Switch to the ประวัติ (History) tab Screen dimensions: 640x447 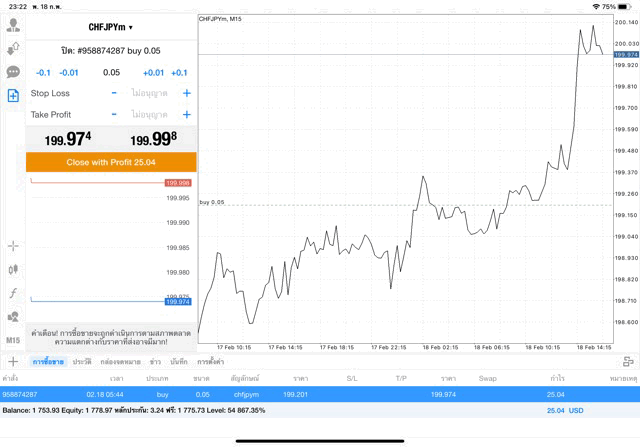coord(82,361)
